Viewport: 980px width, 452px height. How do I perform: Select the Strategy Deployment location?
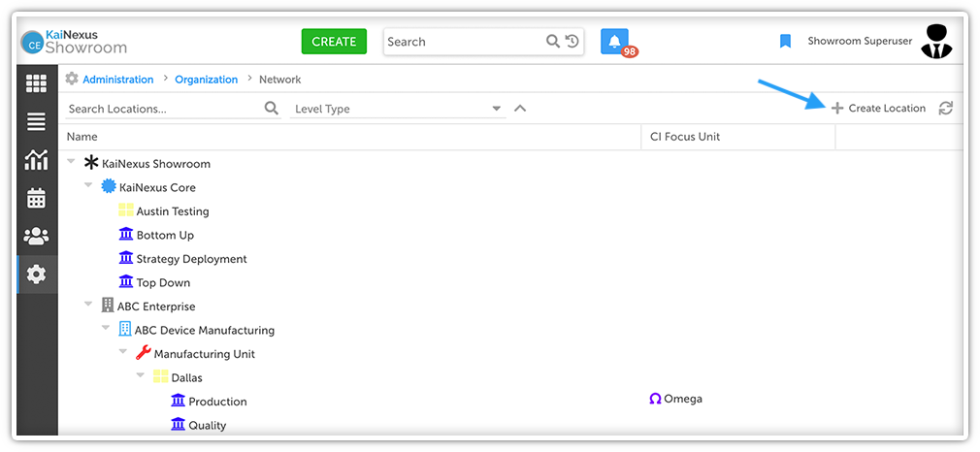coord(191,259)
